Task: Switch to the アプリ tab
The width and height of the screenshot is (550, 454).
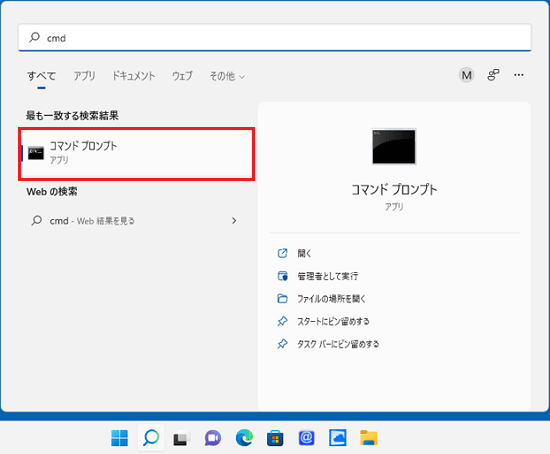Action: click(84, 76)
